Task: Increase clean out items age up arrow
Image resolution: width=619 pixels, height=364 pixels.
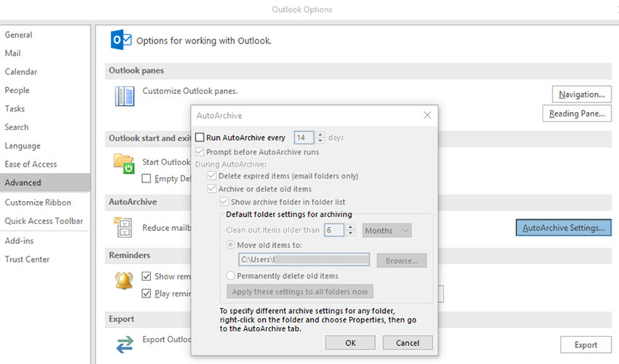Action: pyautogui.click(x=350, y=227)
